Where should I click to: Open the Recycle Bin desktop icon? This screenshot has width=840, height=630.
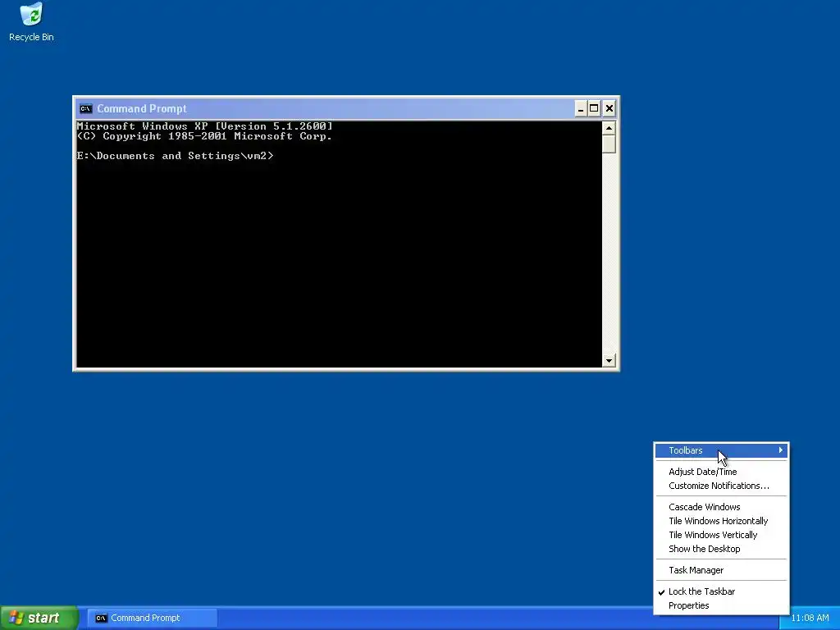tap(31, 22)
